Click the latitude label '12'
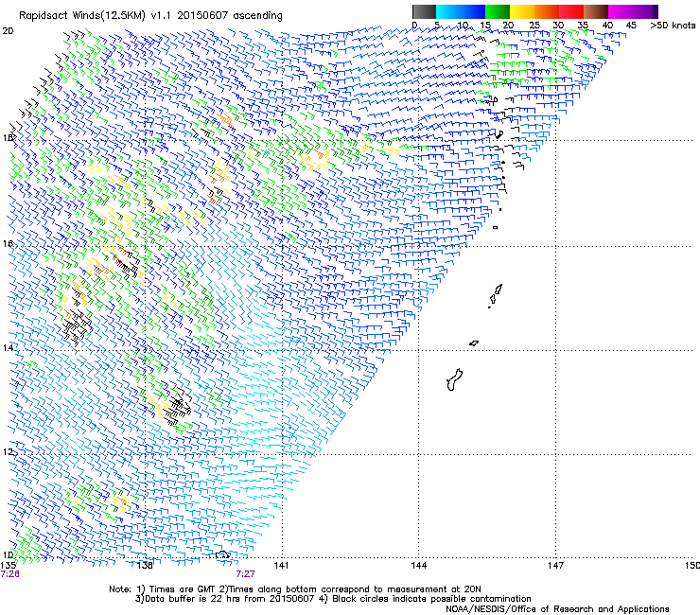Image resolution: width=700 pixels, height=615 pixels. click(8, 452)
